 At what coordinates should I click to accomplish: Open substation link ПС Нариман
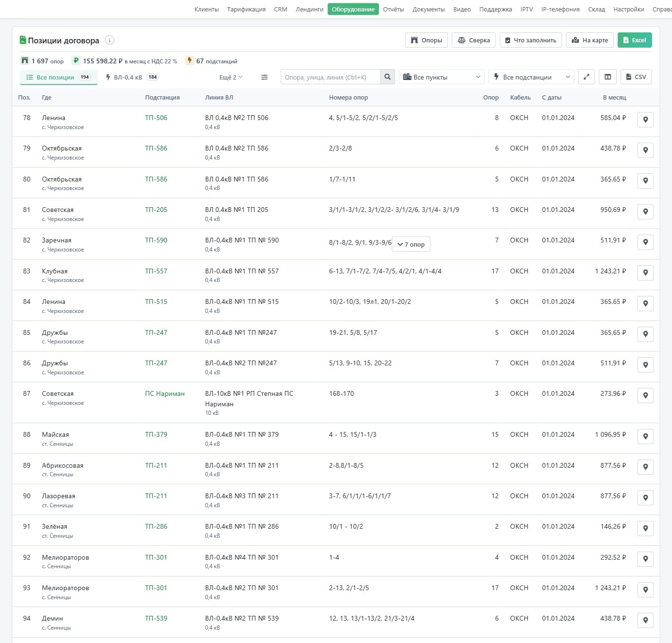[165, 393]
